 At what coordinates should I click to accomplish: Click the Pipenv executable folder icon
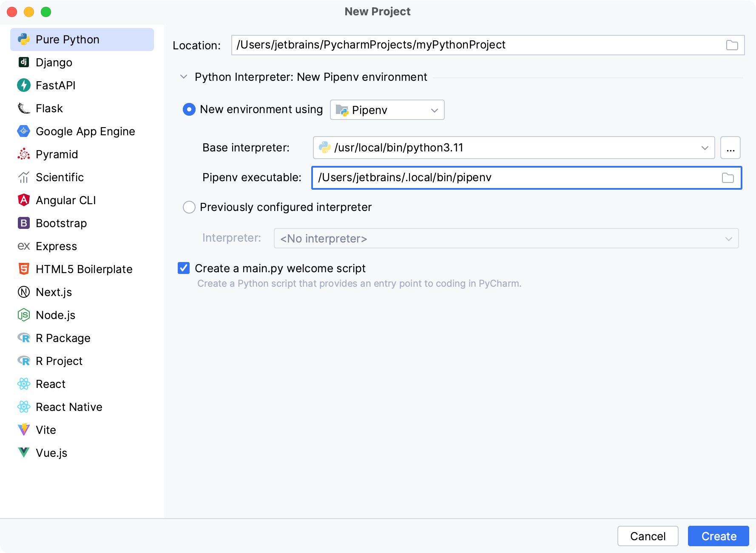(x=728, y=178)
